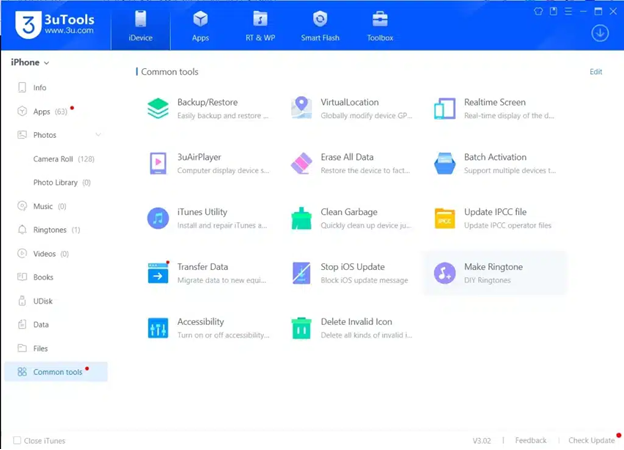Click the Photos sidebar entry label

[45, 135]
